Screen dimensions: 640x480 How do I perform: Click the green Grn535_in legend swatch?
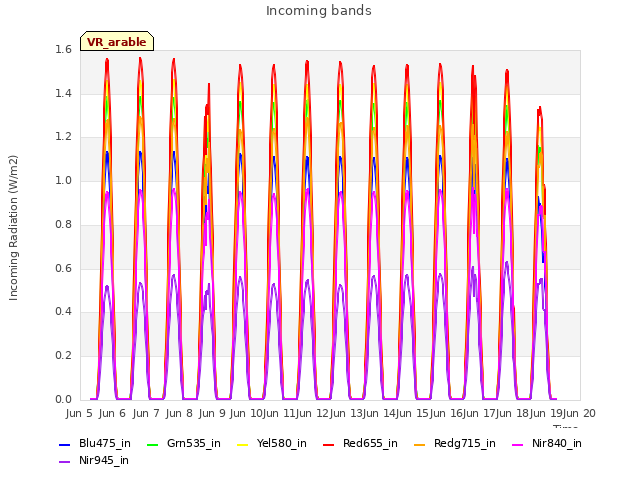[x=152, y=444]
